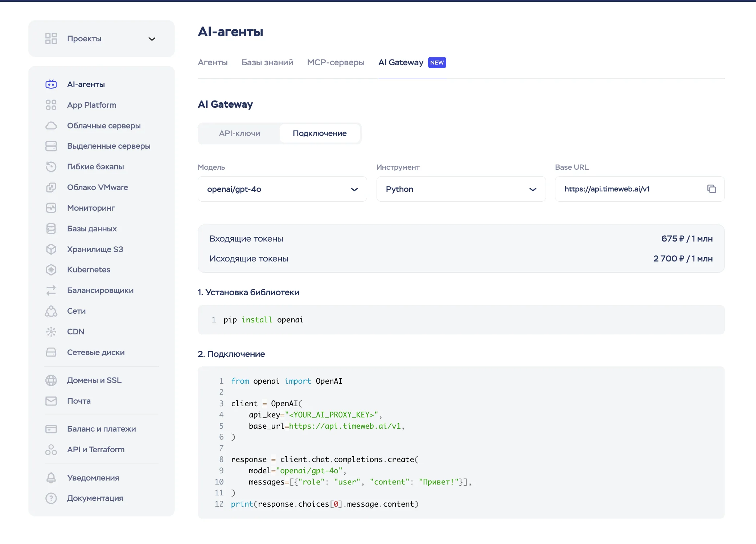Click the print response line in code
The image size is (756, 544).
tap(325, 504)
